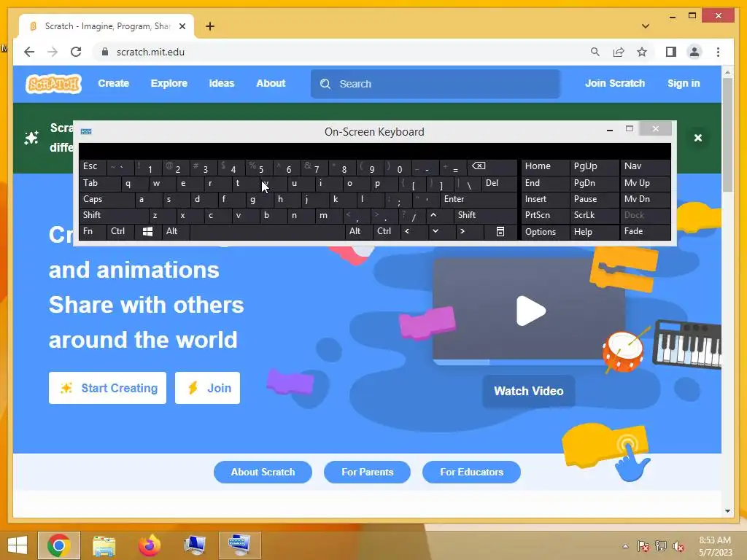Open Chrome side panel icon

tap(671, 52)
